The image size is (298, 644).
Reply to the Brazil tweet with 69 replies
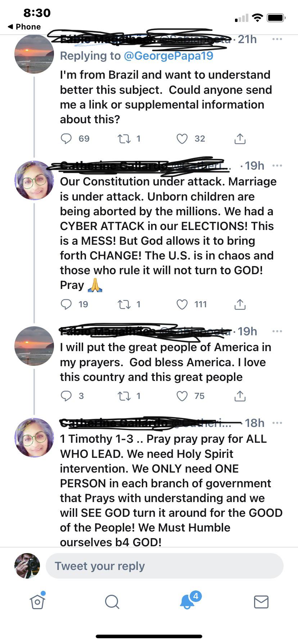pyautogui.click(x=66, y=139)
